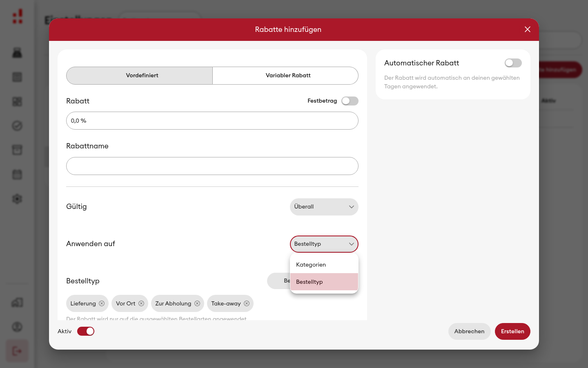
Task: Open the Gültig Überall dropdown
Action: (324, 207)
